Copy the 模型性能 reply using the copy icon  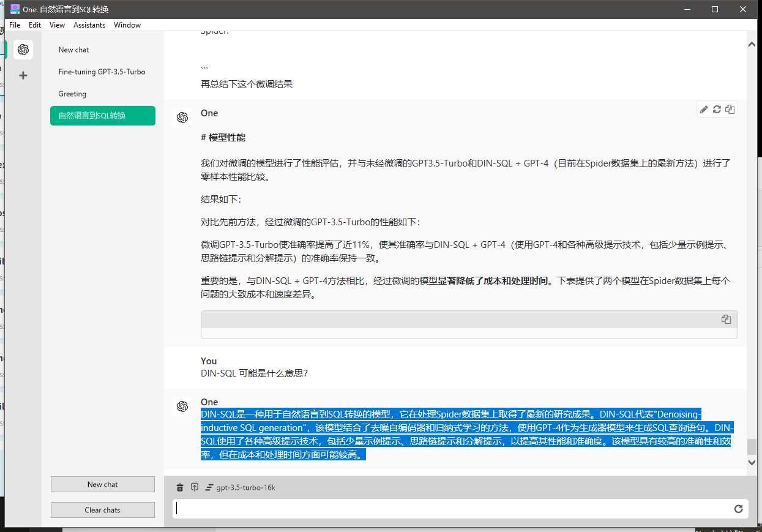click(x=730, y=110)
